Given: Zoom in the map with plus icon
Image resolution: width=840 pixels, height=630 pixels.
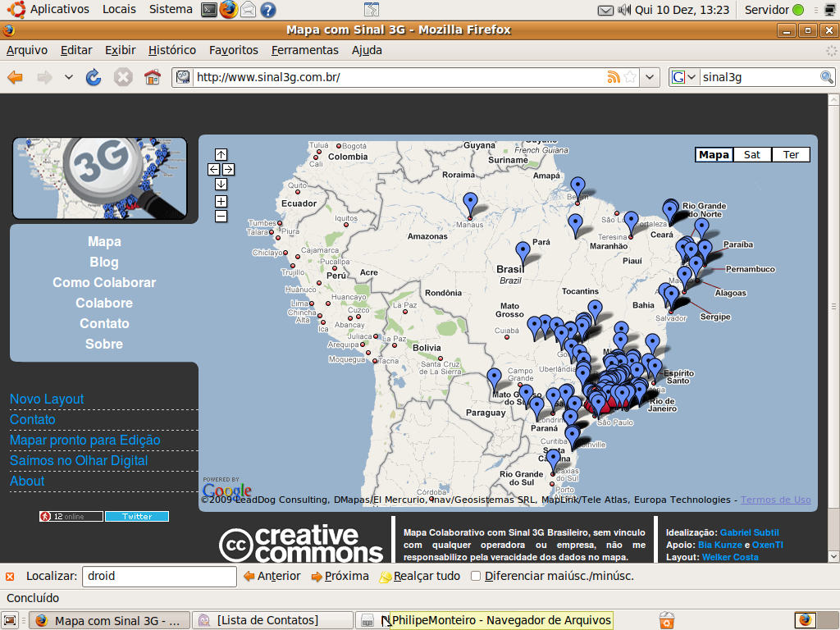Looking at the screenshot, I should [221, 202].
